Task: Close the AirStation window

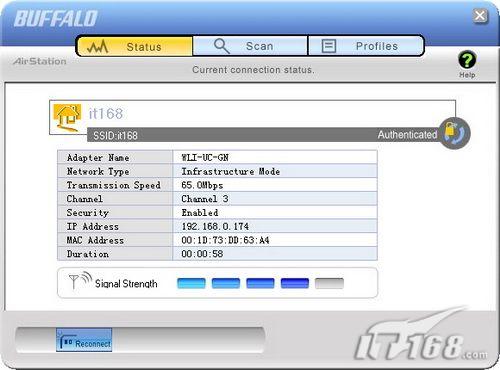Action: pos(480,16)
